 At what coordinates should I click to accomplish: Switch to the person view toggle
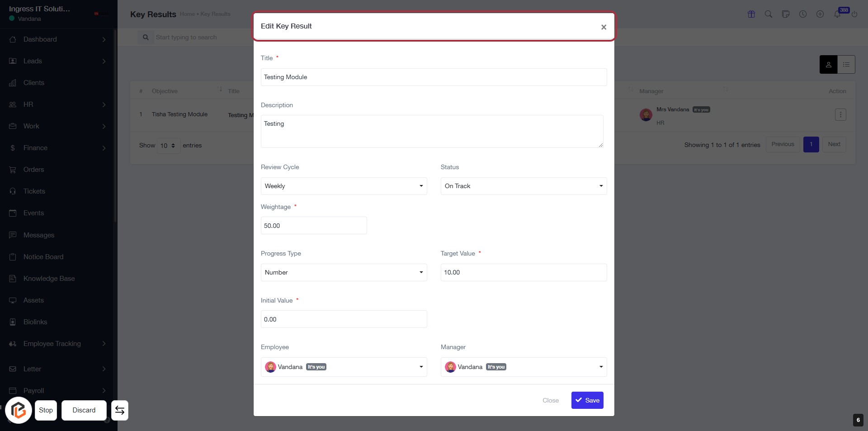coord(828,65)
